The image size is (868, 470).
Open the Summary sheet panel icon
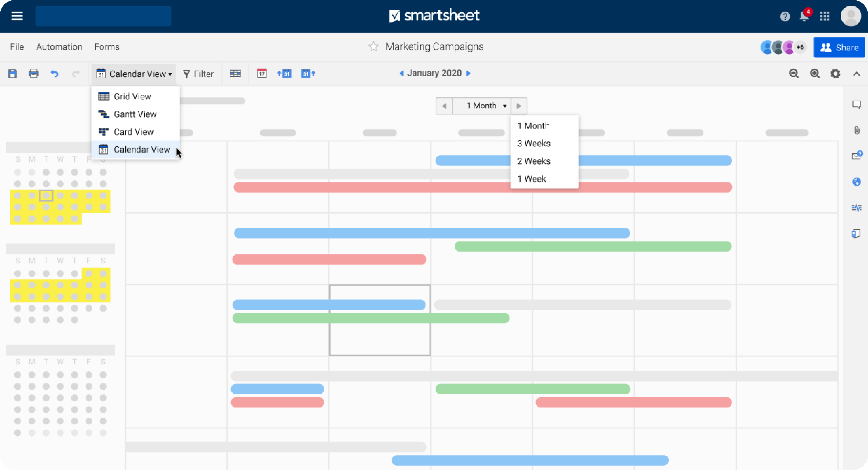(856, 234)
